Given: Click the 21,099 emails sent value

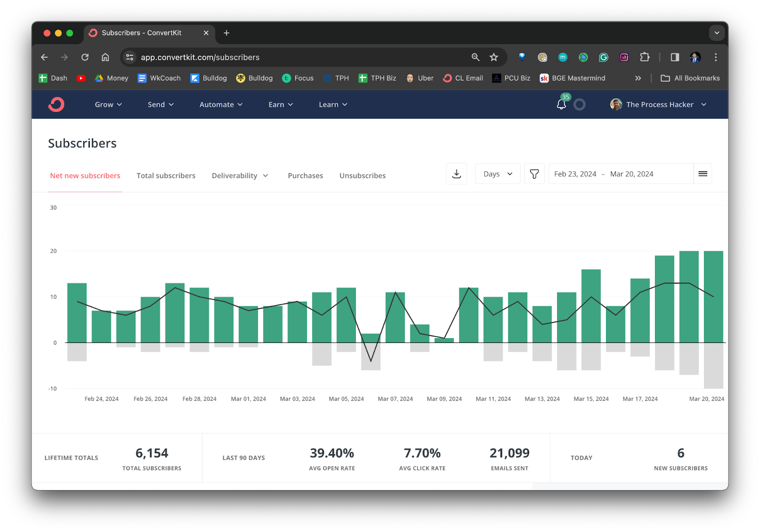Looking at the screenshot, I should coord(510,453).
